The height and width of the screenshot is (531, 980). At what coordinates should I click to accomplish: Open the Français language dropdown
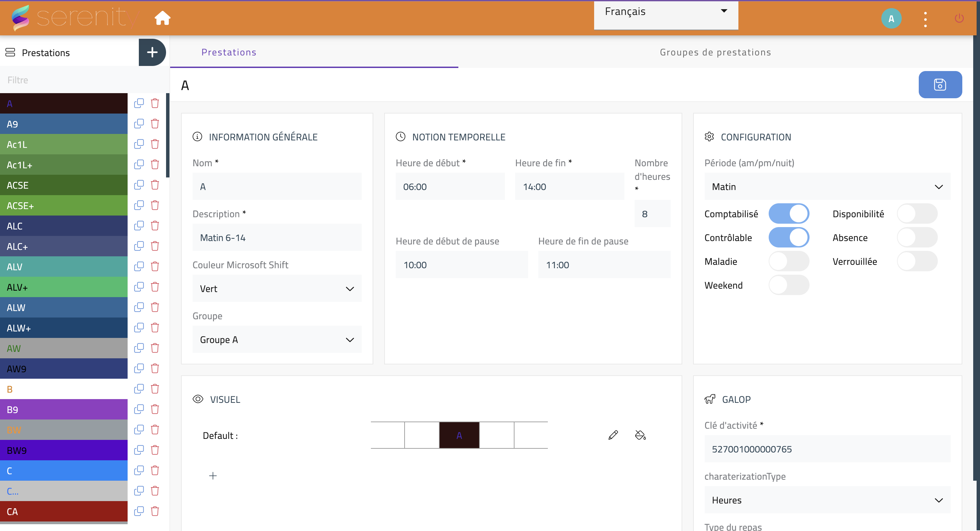pos(666,12)
